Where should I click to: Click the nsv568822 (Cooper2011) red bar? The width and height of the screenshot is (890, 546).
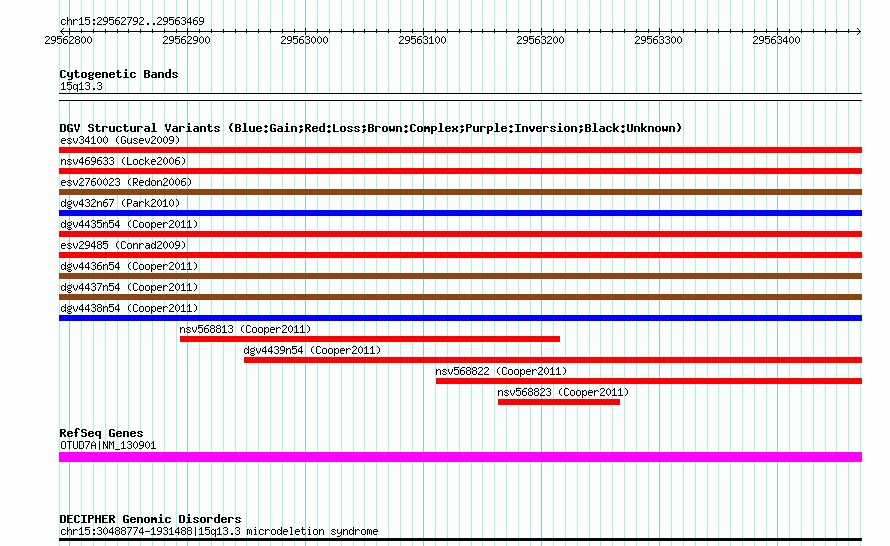(x=649, y=381)
